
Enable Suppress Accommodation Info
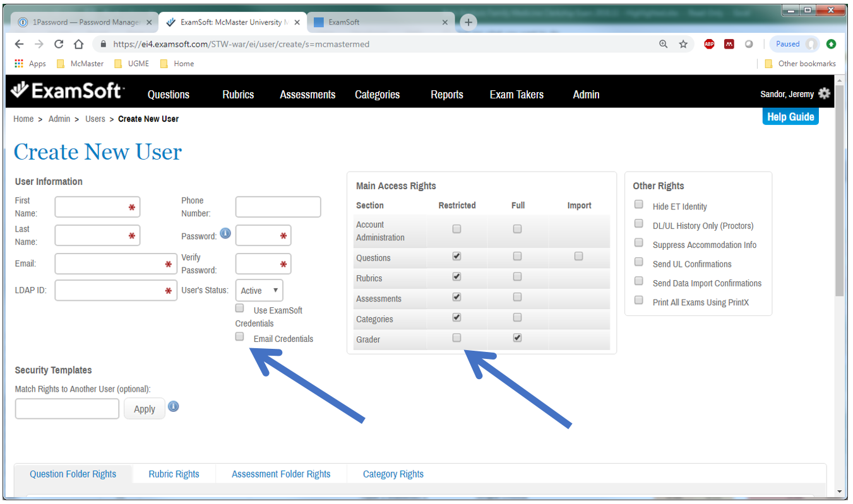639,243
